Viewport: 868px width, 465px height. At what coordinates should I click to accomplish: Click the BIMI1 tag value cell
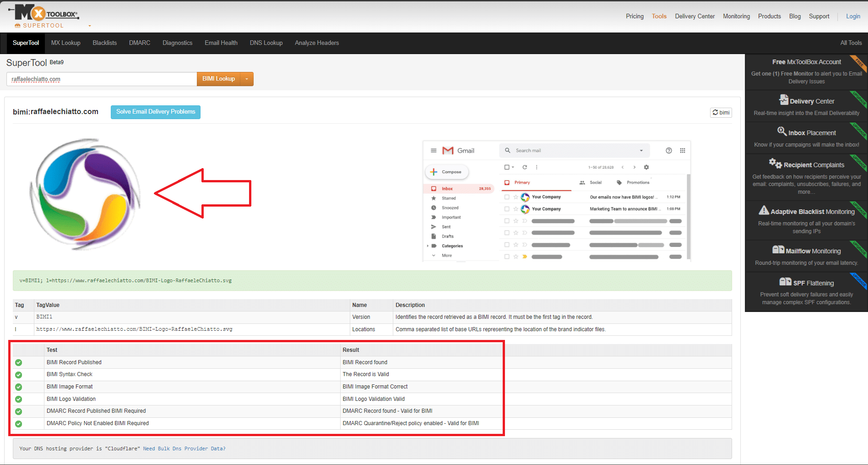tap(192, 317)
